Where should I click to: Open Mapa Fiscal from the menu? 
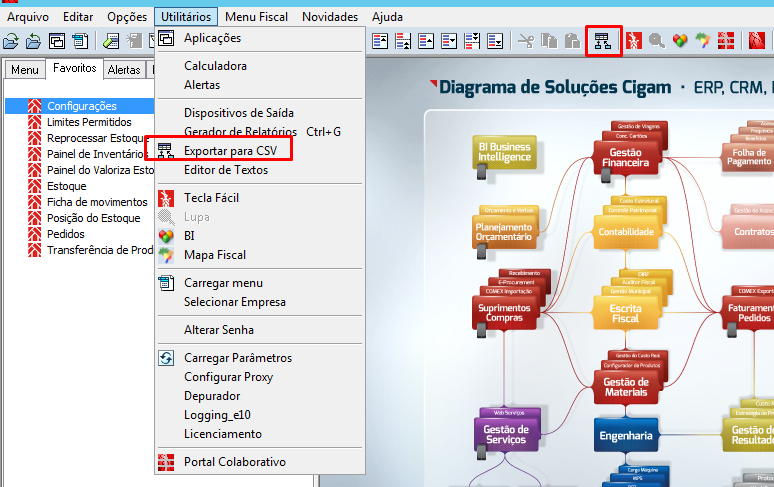[x=260, y=255]
